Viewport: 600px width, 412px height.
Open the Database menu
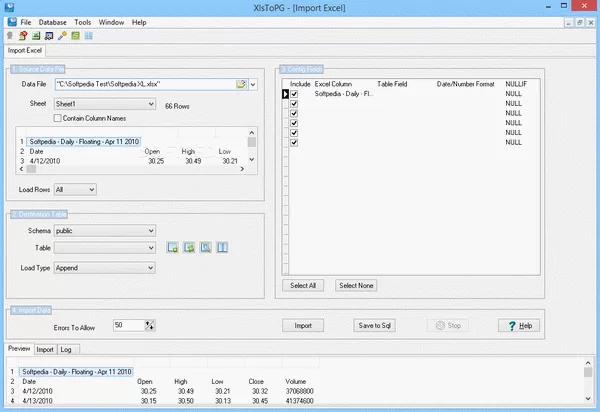(x=53, y=21)
